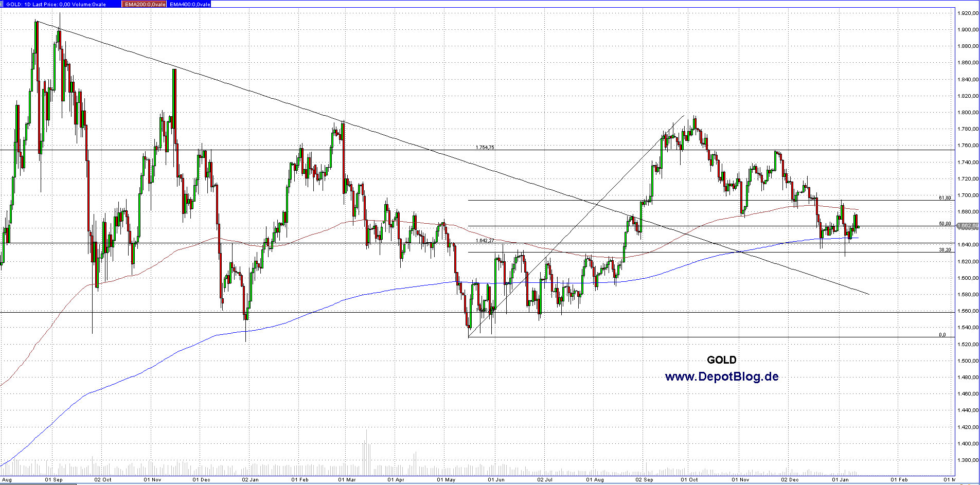980x485 pixels.
Task: Click the 01 Oct date on time axis
Action: coord(689,480)
